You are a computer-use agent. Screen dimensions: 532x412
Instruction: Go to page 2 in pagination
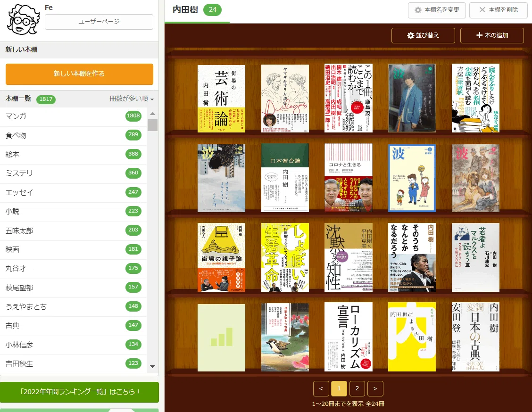point(357,388)
